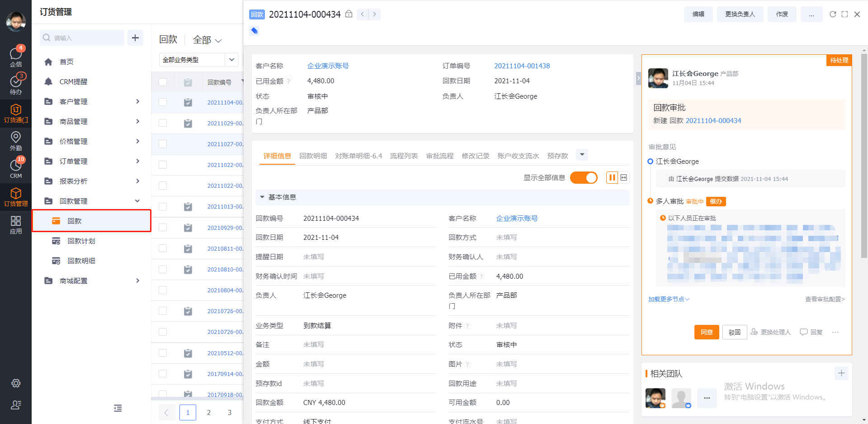This screenshot has width=868, height=424.
Task: Open the 订货管理 sidebar icon
Action: click(16, 196)
